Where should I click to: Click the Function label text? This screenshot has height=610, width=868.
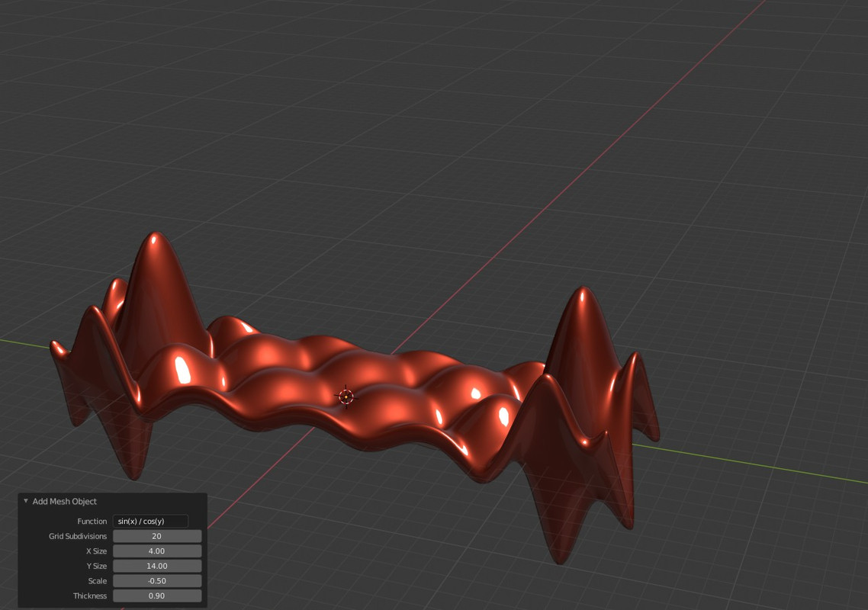(92, 521)
